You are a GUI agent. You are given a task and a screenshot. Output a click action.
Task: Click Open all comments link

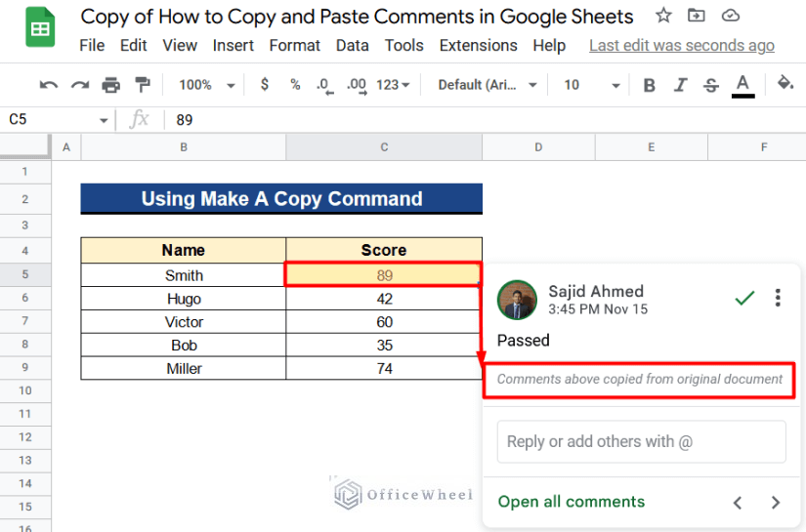[x=572, y=501]
